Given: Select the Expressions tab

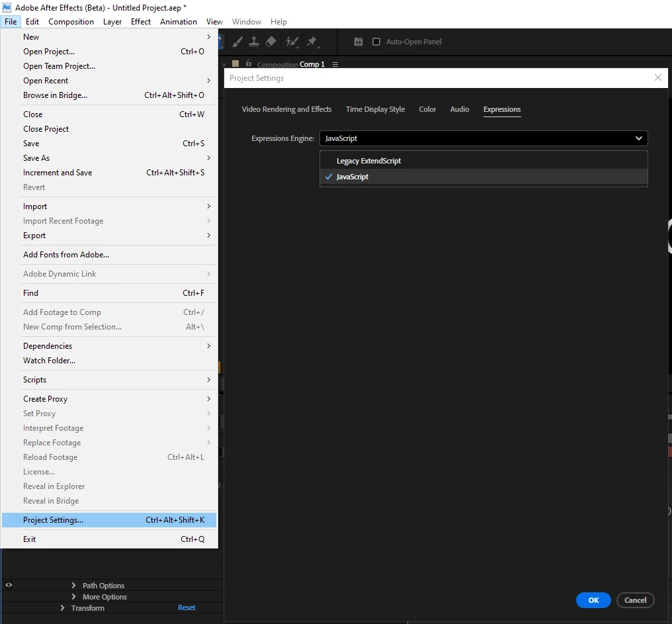Looking at the screenshot, I should pos(502,109).
